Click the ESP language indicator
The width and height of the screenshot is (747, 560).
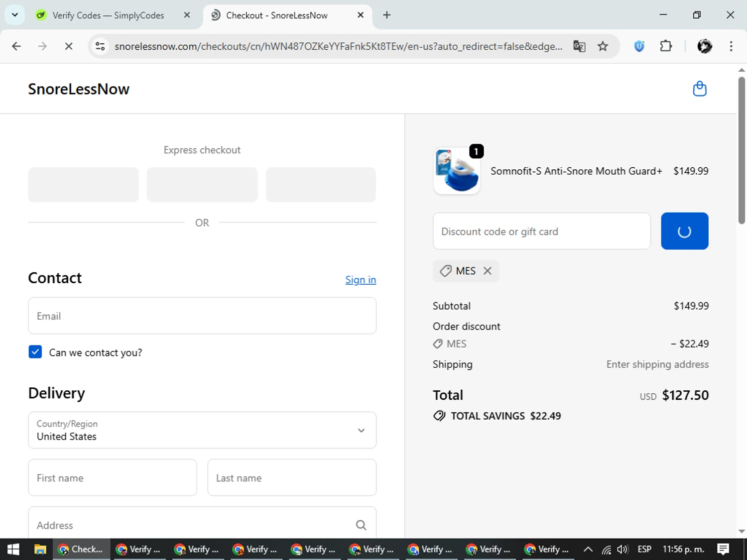click(x=644, y=549)
